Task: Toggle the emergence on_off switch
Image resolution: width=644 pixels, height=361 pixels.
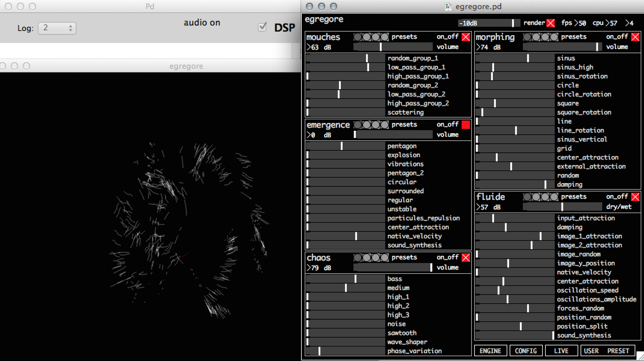Action: click(465, 125)
